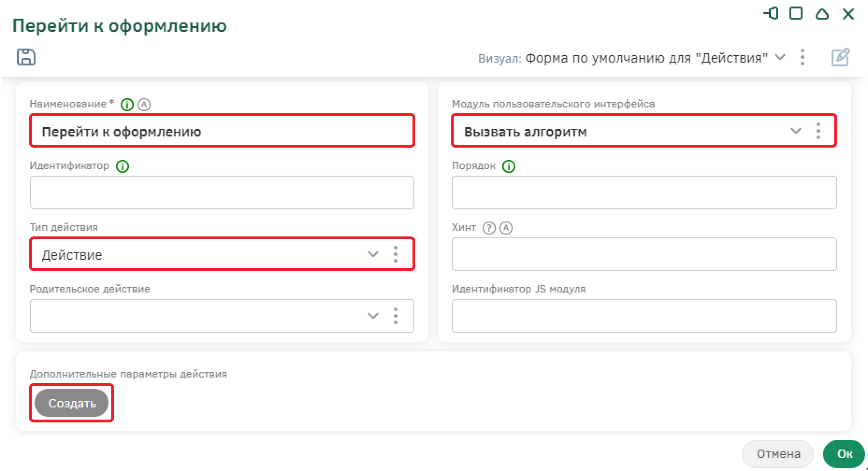The width and height of the screenshot is (868, 471).
Task: Click info icon next to Порядок
Action: [509, 166]
